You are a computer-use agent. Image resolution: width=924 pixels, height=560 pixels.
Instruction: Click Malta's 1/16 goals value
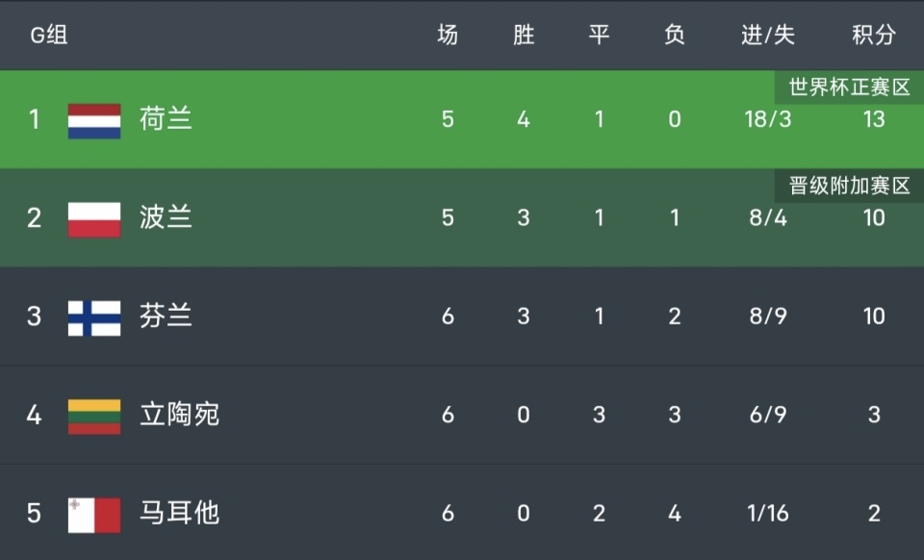(768, 513)
